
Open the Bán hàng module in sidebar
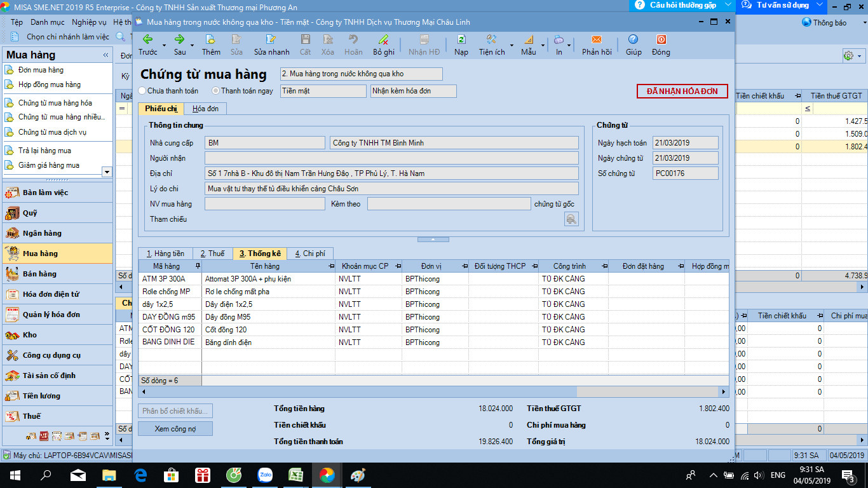(x=57, y=274)
